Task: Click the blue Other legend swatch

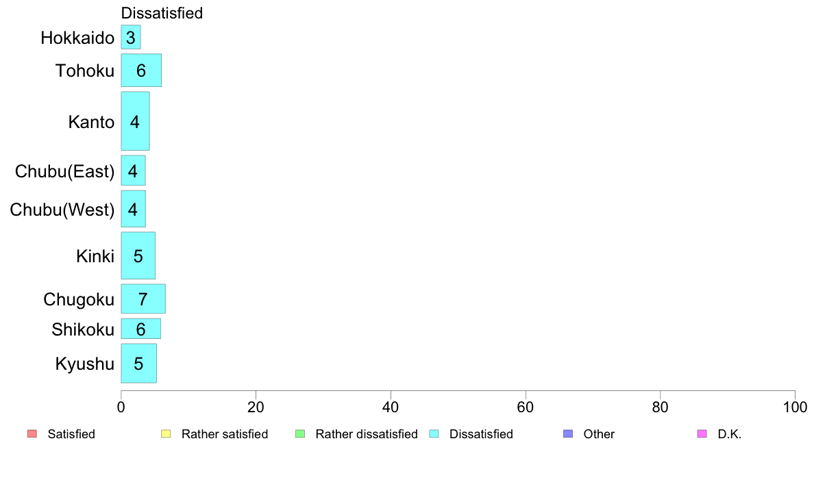Action: pyautogui.click(x=569, y=434)
